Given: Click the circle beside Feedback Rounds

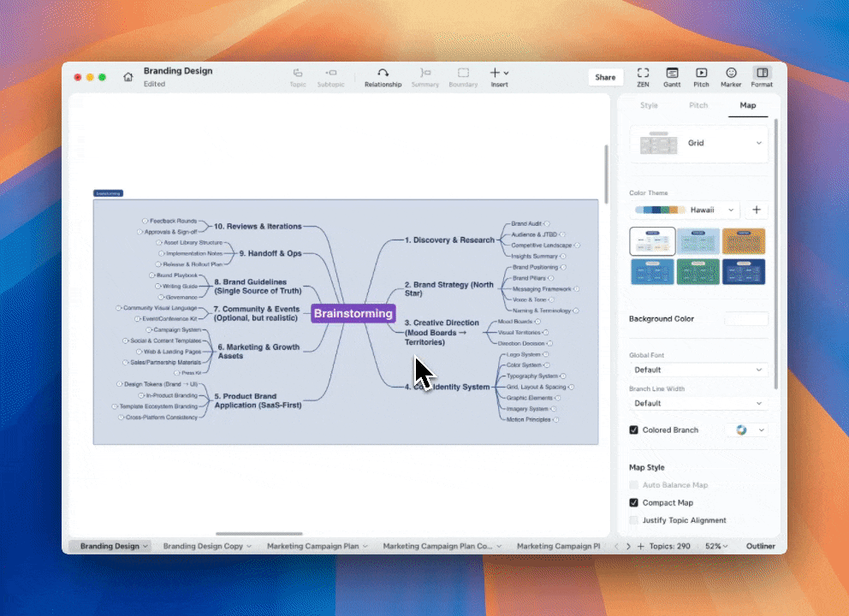Looking at the screenshot, I should [145, 221].
